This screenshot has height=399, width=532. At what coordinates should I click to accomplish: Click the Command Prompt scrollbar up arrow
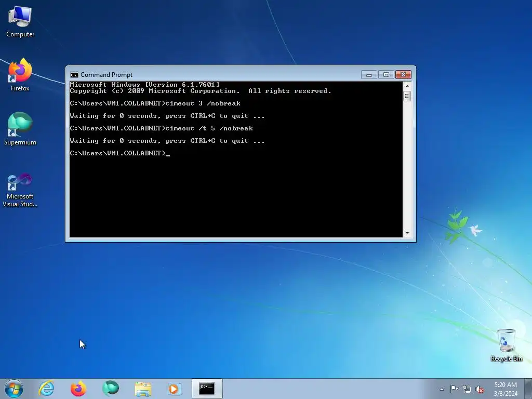click(407, 86)
